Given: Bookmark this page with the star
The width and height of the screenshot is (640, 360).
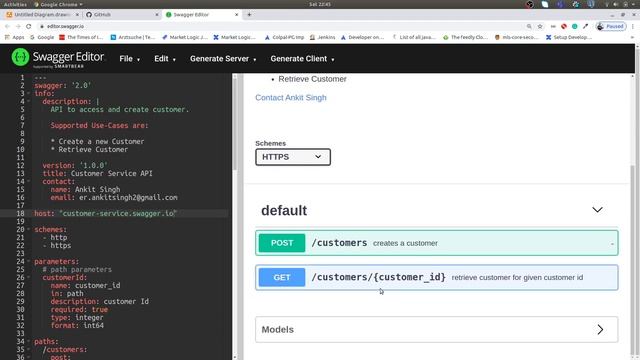Looking at the screenshot, I should (x=540, y=26).
